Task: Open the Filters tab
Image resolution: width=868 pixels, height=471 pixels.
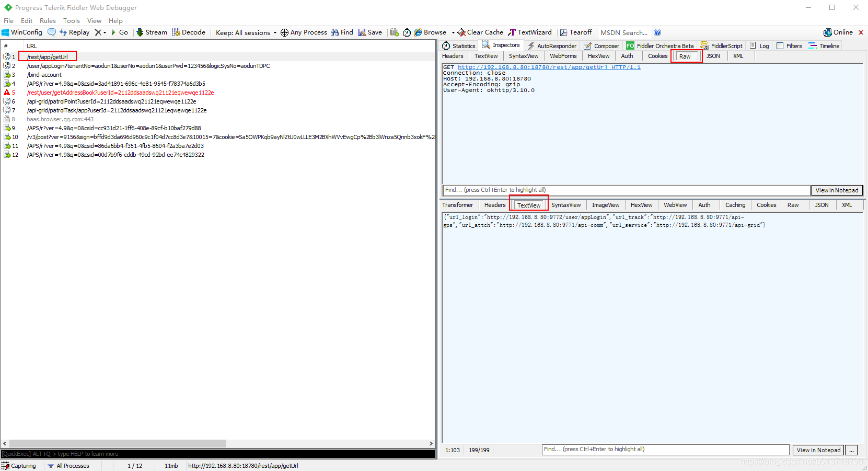Action: click(789, 46)
